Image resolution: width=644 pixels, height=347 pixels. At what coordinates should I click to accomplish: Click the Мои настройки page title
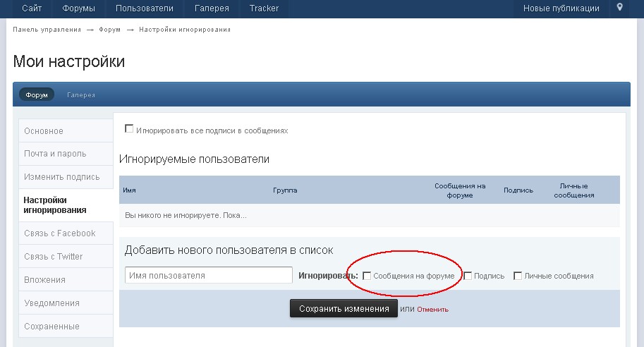(69, 61)
